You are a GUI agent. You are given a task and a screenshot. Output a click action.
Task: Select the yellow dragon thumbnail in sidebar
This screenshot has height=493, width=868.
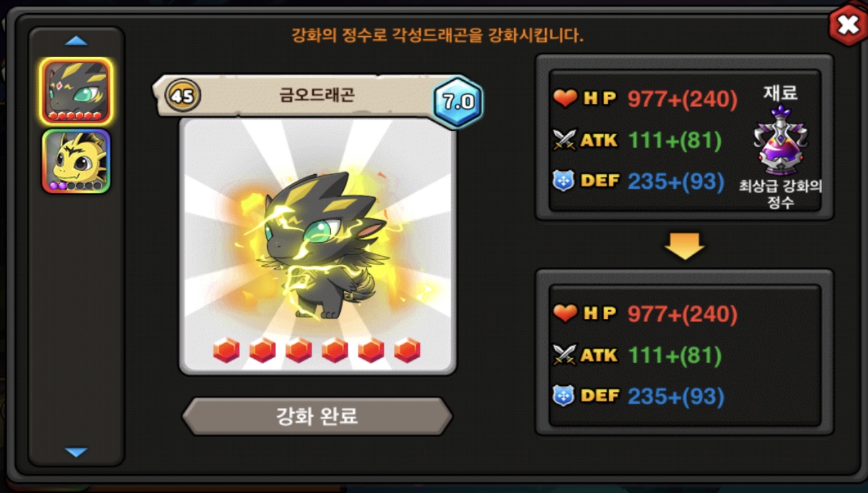76,161
